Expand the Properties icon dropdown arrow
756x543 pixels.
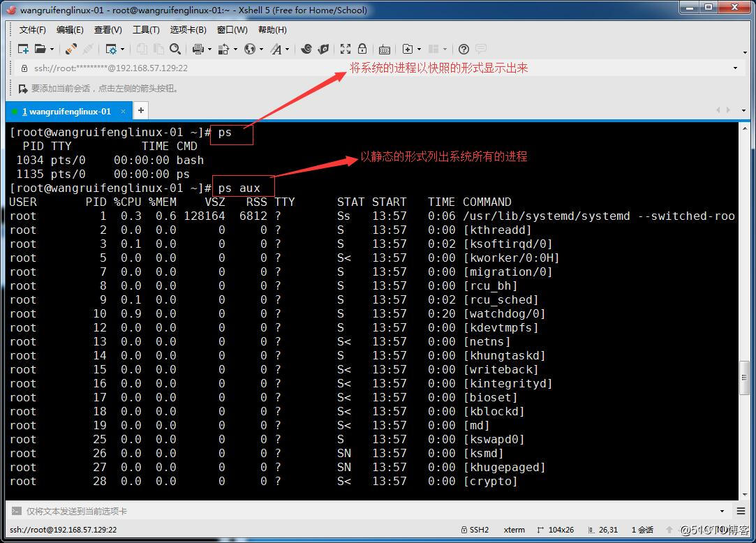pos(122,49)
